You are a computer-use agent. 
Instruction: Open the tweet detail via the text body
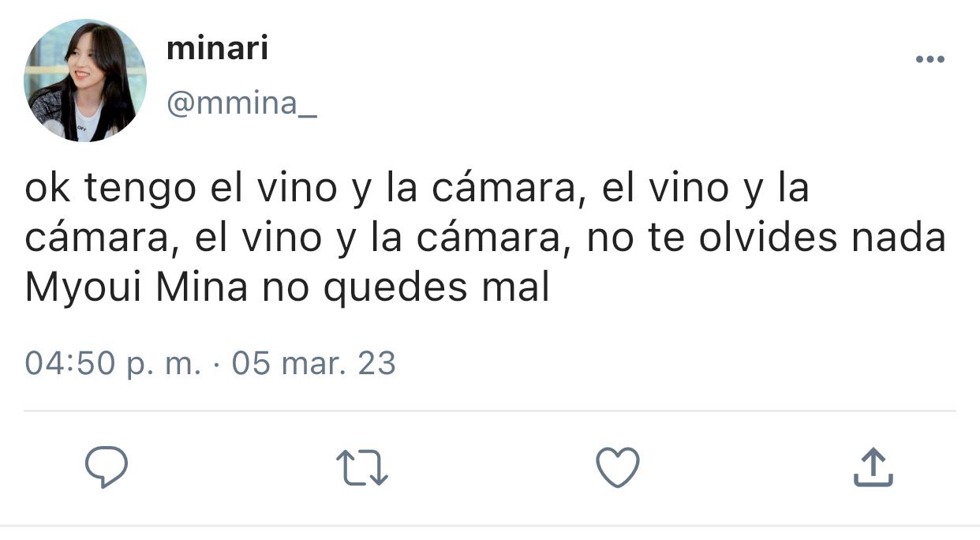[x=485, y=240]
